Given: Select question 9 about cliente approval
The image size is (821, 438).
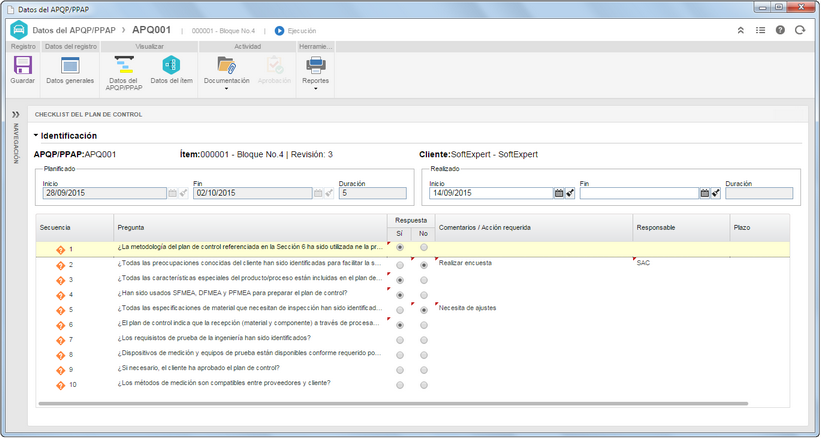Looking at the screenshot, I should 198,368.
